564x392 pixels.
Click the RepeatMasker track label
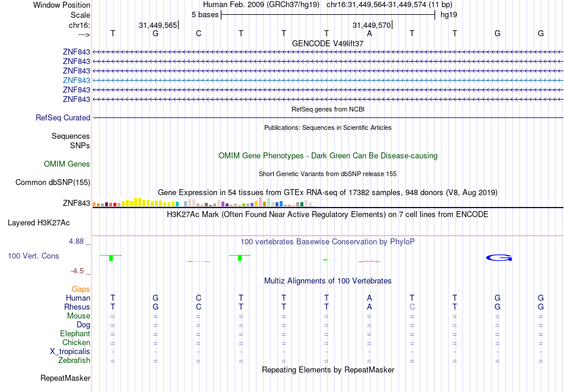coord(65,378)
